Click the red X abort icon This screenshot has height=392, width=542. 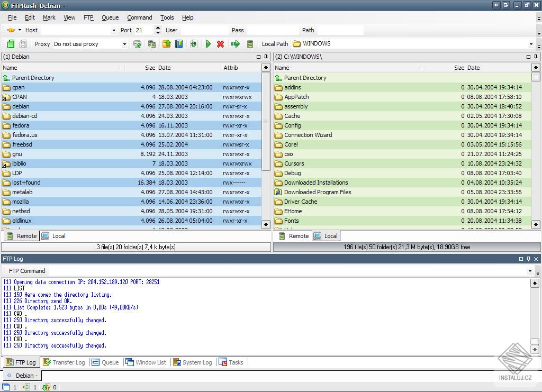coord(220,44)
